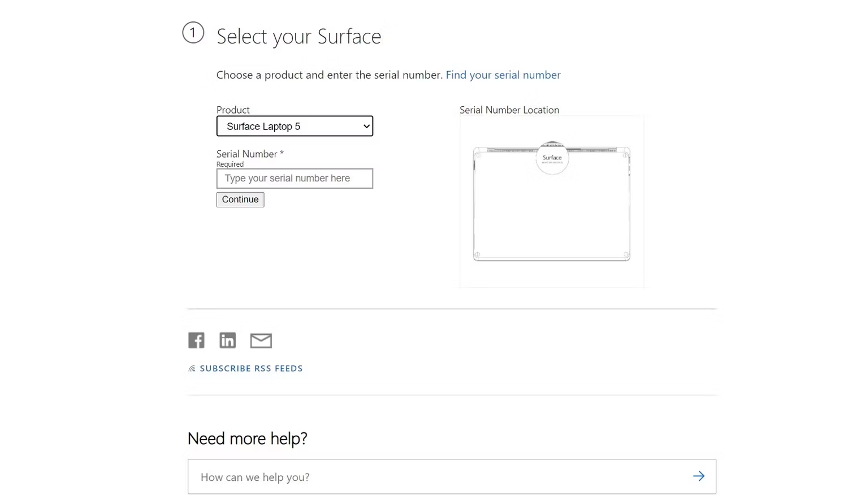Viewport: 848px width, 504px height.
Task: Open the Find your serial number link
Action: click(503, 75)
